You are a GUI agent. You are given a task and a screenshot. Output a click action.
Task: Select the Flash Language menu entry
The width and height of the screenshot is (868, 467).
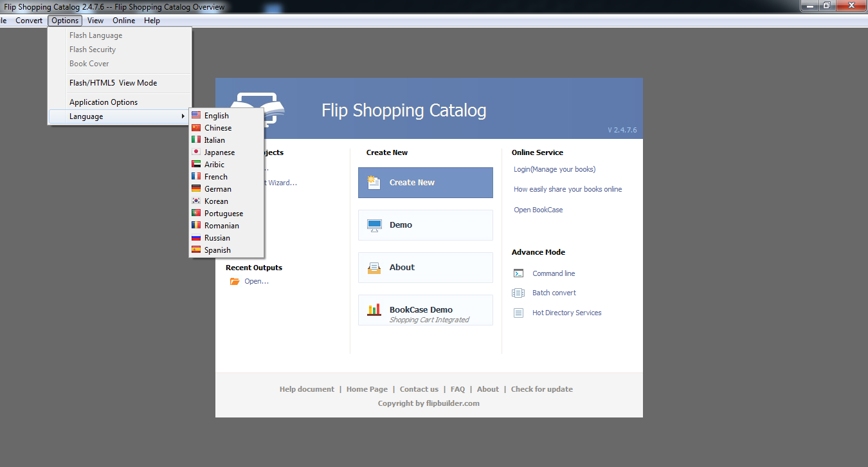120,35
